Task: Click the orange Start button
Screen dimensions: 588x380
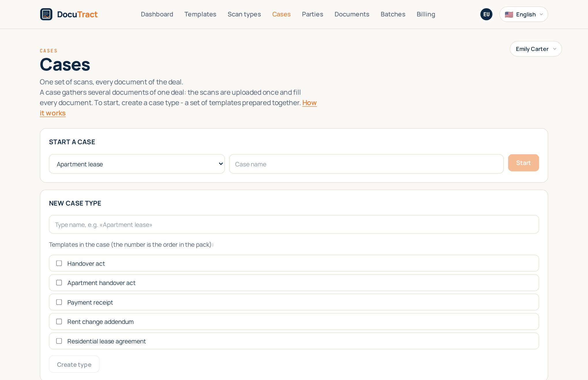Action: (523, 163)
